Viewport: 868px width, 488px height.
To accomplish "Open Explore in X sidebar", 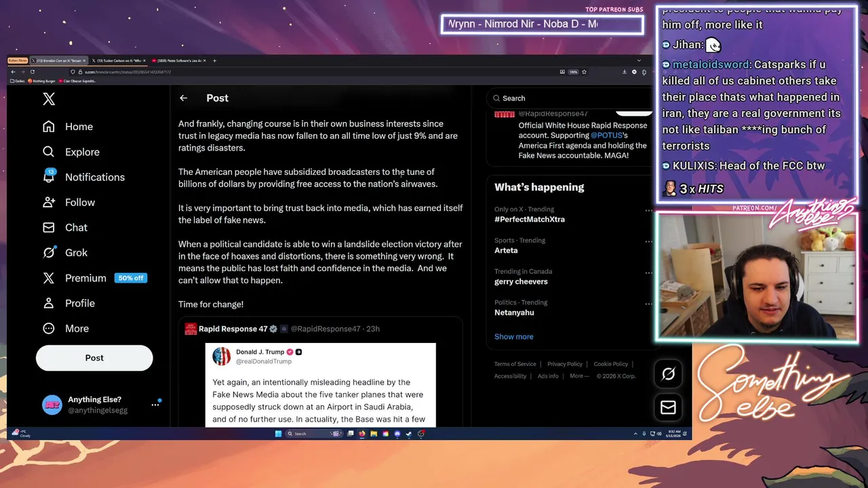I will coord(71,152).
